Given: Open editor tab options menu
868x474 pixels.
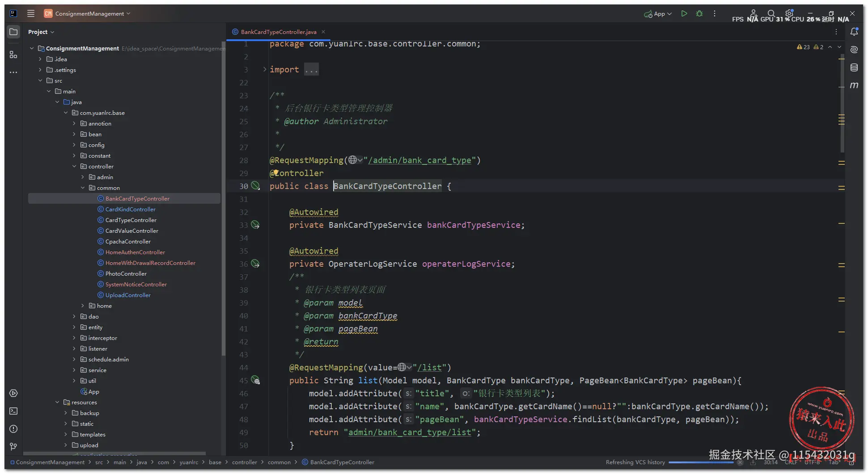Looking at the screenshot, I should coord(836,32).
